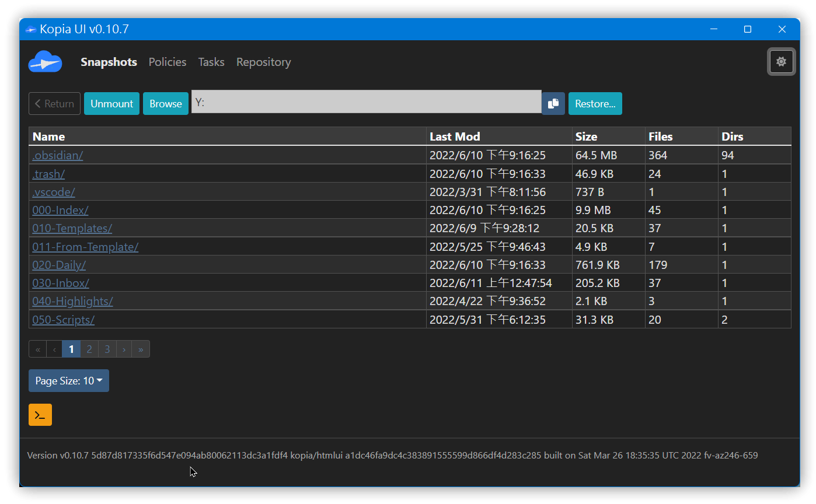This screenshot has height=504, width=816.
Task: Click the version info text in footer
Action: tap(392, 455)
